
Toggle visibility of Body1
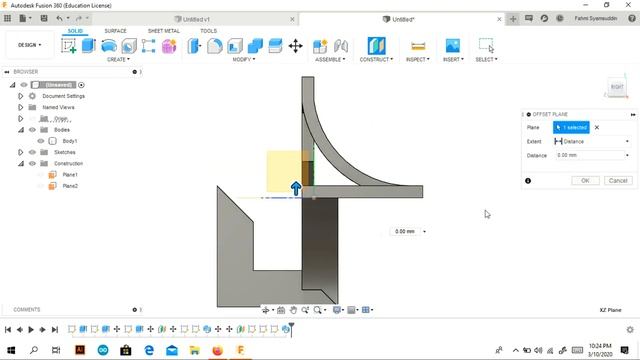[x=41, y=141]
